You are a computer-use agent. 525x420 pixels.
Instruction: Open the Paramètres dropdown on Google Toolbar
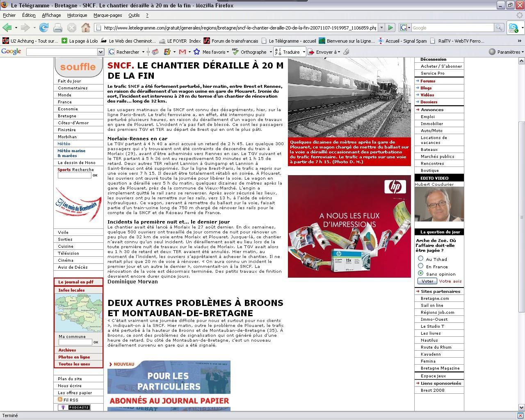[x=507, y=52]
